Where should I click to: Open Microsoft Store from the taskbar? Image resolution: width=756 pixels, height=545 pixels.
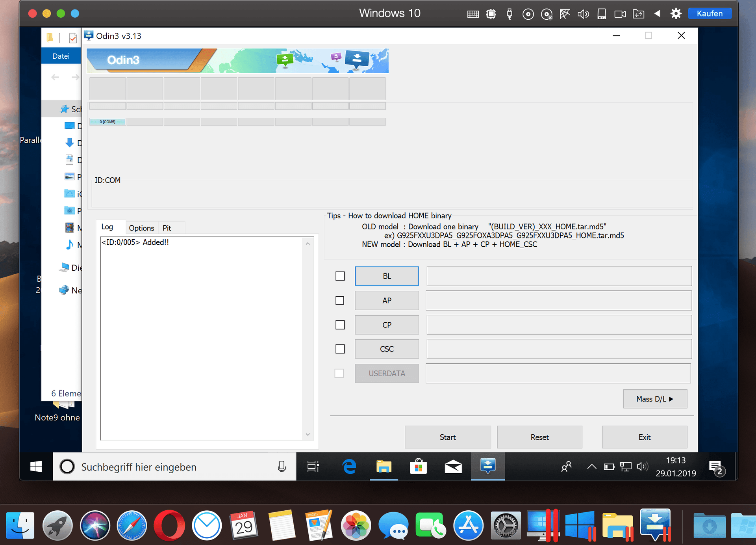418,467
